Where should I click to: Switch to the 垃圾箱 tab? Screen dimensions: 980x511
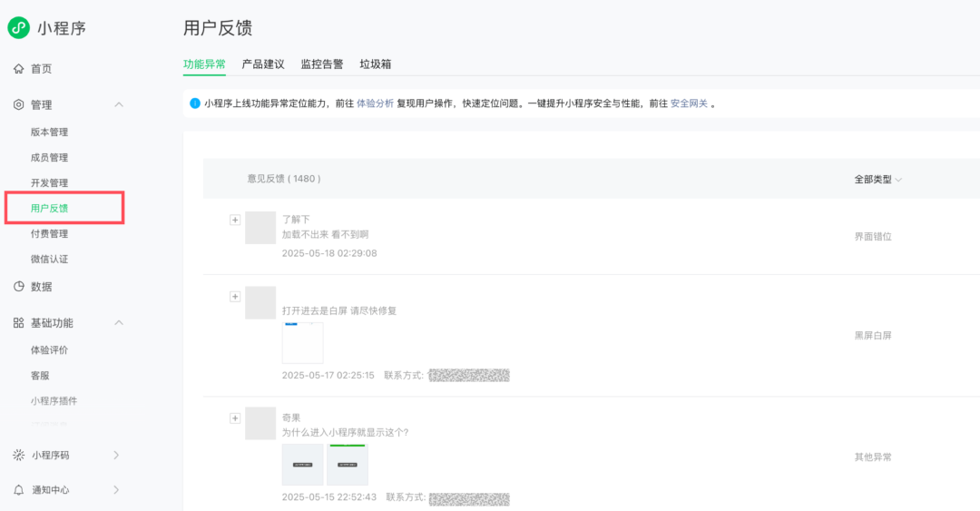pos(376,64)
